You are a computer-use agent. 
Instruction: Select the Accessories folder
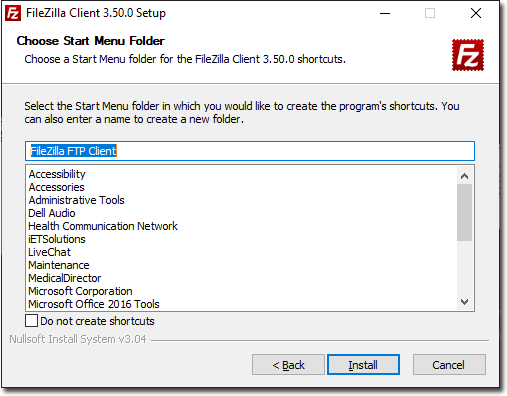pos(57,187)
